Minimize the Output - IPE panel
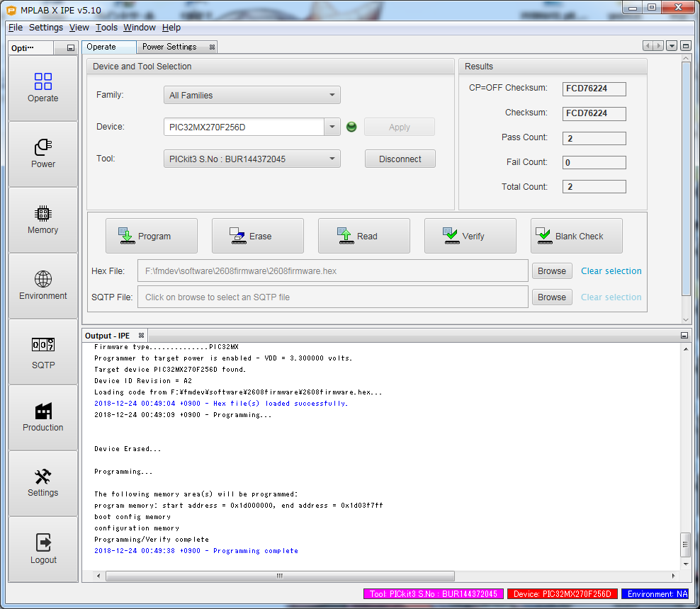The height and width of the screenshot is (609, 700). pos(684,335)
